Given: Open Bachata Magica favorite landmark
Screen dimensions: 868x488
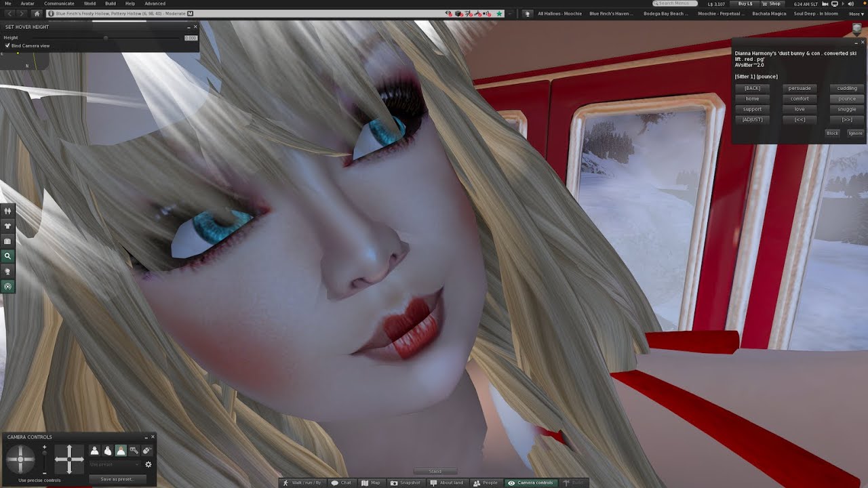Looking at the screenshot, I should click(769, 14).
